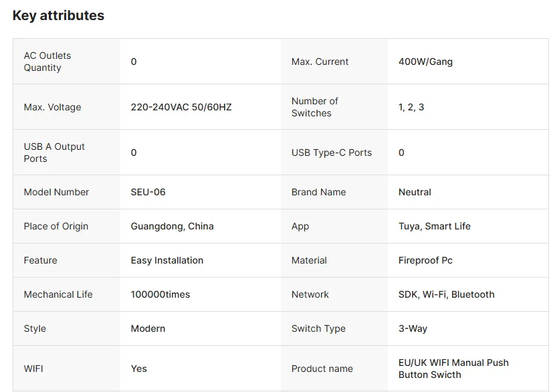Click the Fireproof Pc material value

425,260
